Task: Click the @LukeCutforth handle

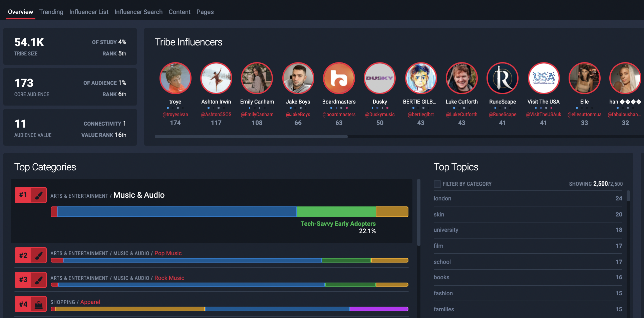Action: click(461, 114)
